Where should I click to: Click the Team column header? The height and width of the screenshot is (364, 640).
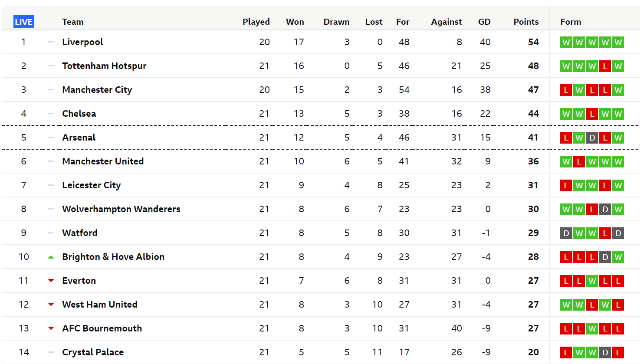73,22
